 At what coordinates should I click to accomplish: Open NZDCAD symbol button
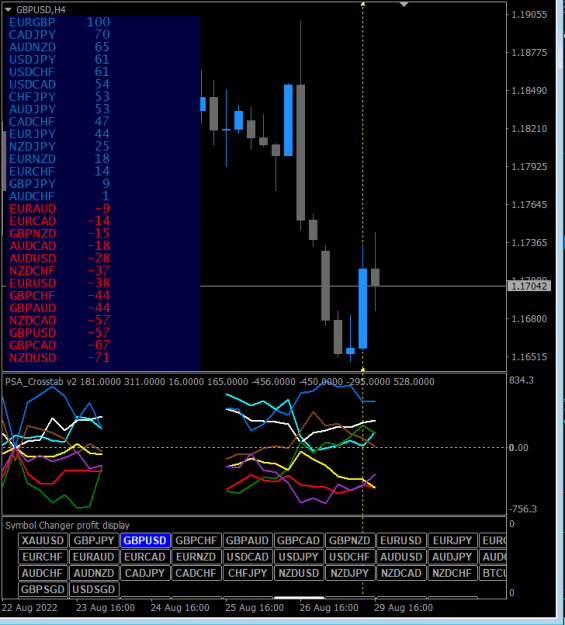click(401, 573)
